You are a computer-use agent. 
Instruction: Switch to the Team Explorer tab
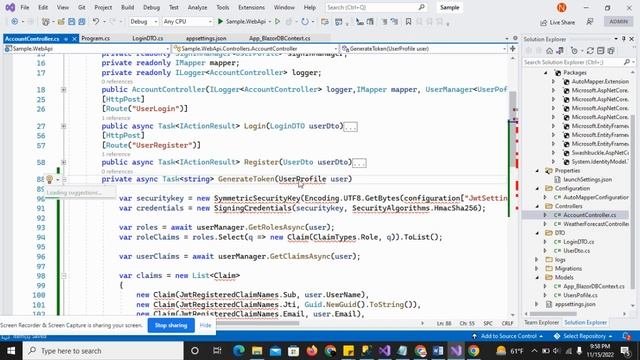pos(542,322)
